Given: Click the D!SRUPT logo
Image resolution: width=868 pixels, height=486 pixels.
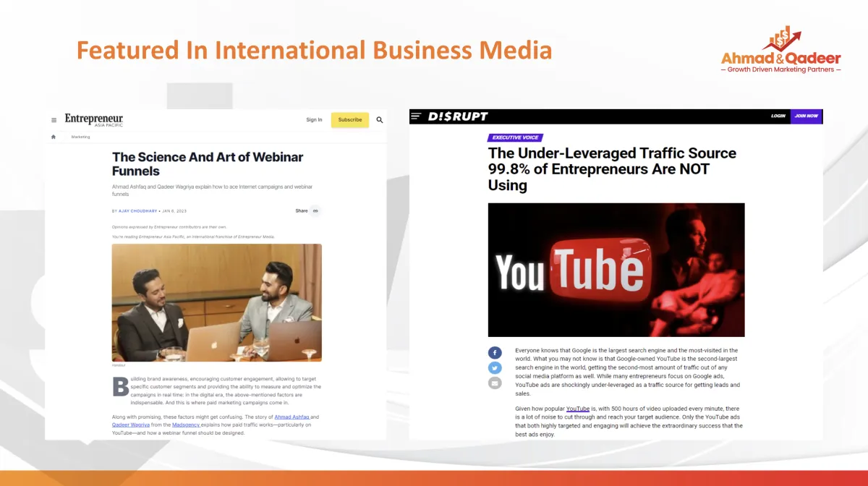Looking at the screenshot, I should click(x=458, y=116).
